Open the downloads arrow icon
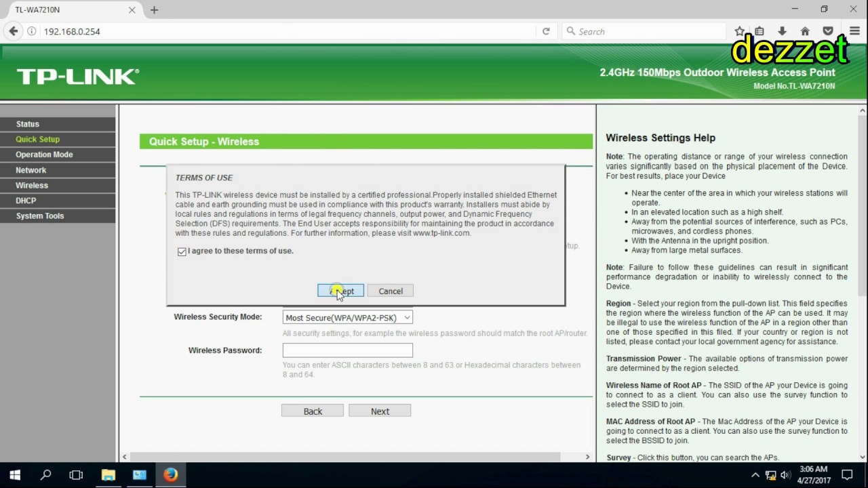The width and height of the screenshot is (868, 488). coord(782,31)
